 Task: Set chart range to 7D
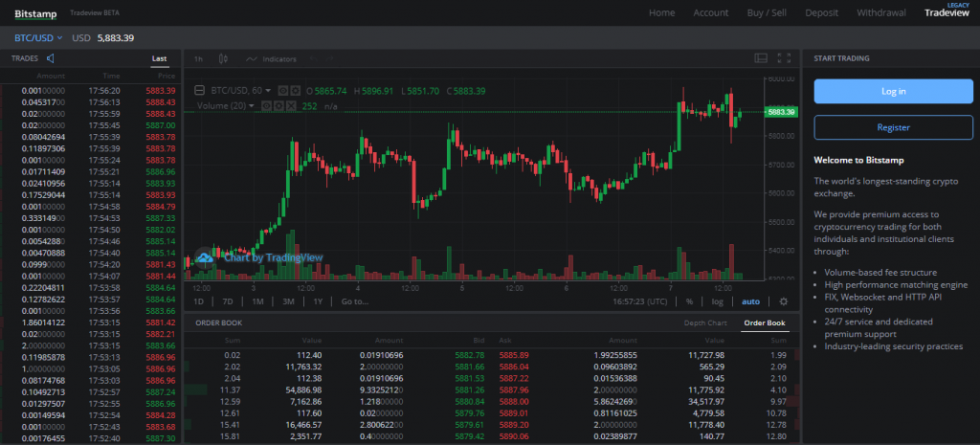[x=228, y=301]
